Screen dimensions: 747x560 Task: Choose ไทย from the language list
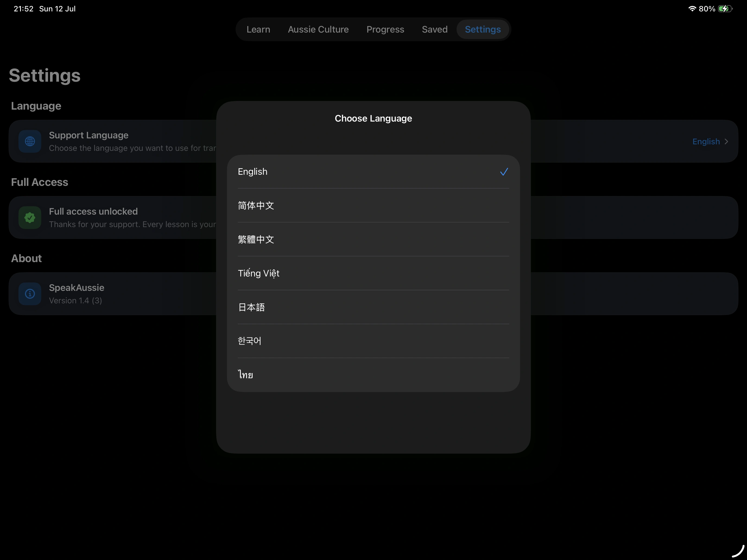pos(373,375)
